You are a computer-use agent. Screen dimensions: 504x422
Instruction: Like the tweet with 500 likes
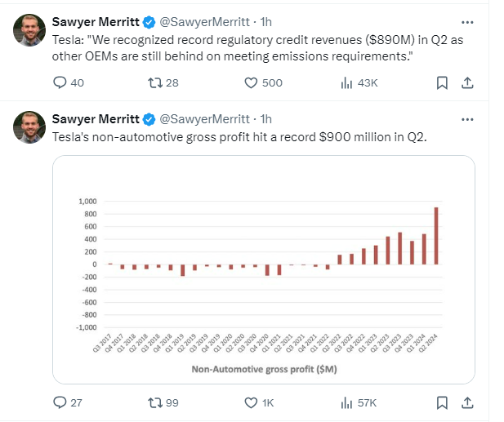263,83
